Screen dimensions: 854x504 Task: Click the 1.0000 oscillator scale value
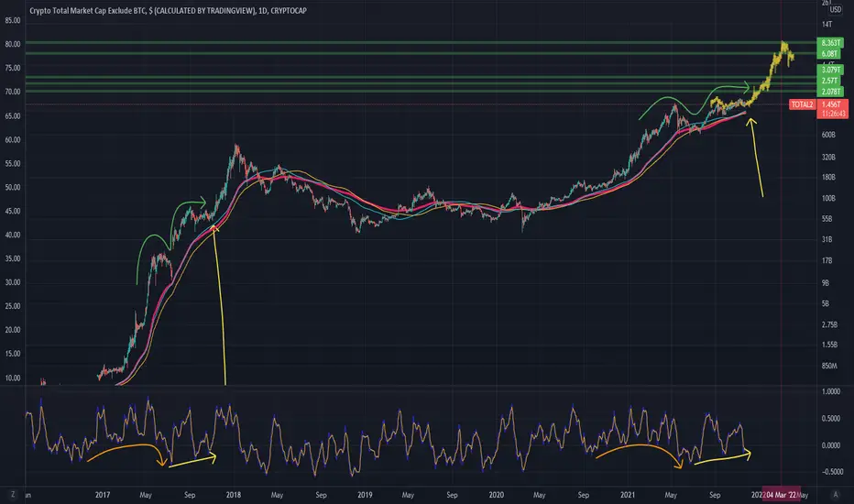coord(830,391)
